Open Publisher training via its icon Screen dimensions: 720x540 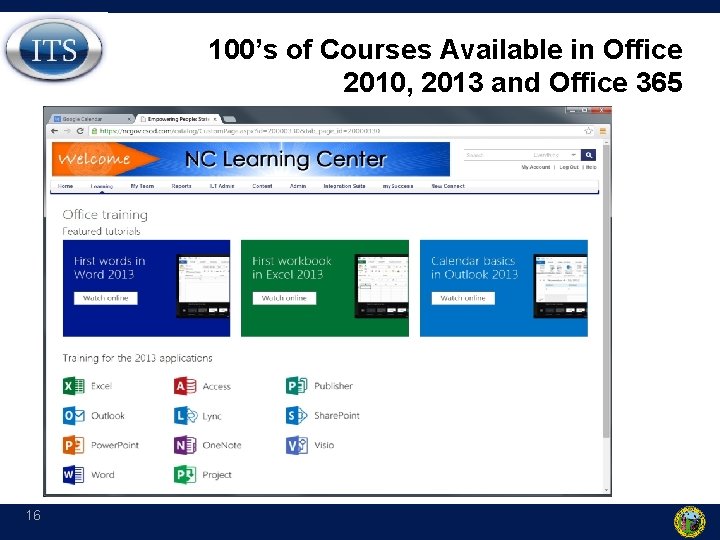pyautogui.click(x=297, y=386)
